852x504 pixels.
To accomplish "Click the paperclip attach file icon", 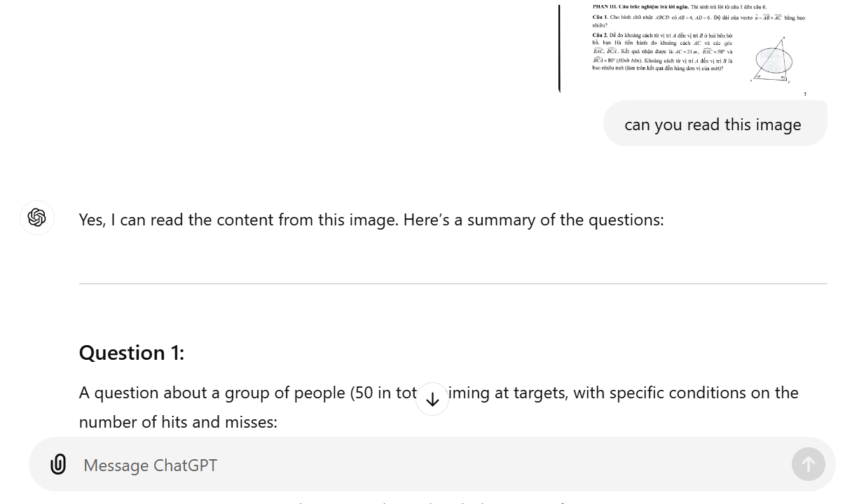I will click(x=58, y=465).
